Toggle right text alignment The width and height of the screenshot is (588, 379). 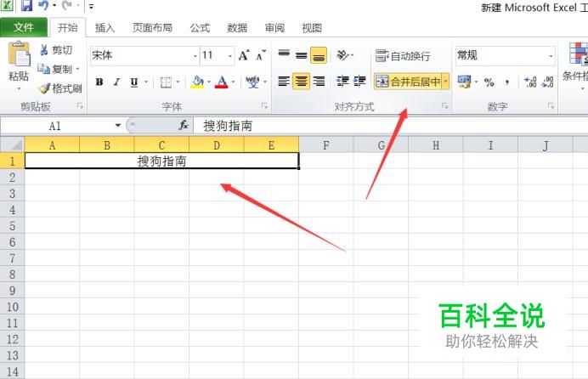pyautogui.click(x=319, y=81)
